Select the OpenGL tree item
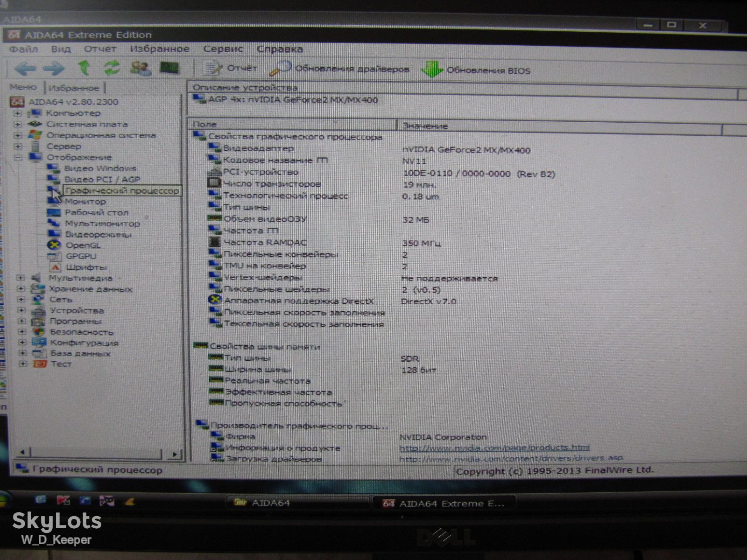Image resolution: width=747 pixels, height=560 pixels. click(83, 245)
